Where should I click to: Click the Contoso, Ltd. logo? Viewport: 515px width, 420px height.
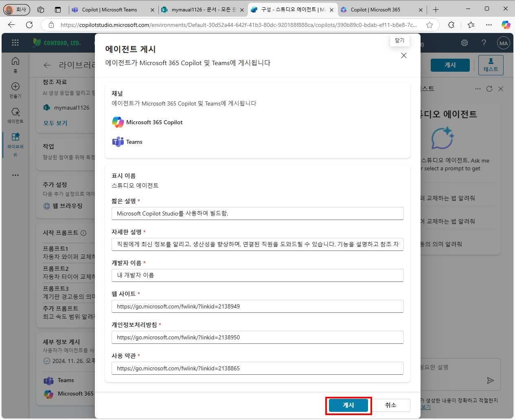(x=57, y=43)
